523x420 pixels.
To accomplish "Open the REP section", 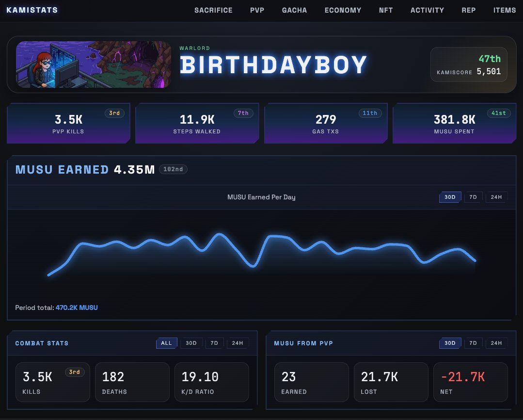I will coord(468,10).
